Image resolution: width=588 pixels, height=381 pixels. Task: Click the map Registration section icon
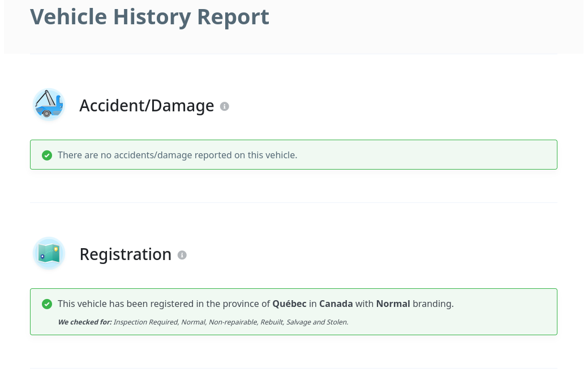(49, 253)
